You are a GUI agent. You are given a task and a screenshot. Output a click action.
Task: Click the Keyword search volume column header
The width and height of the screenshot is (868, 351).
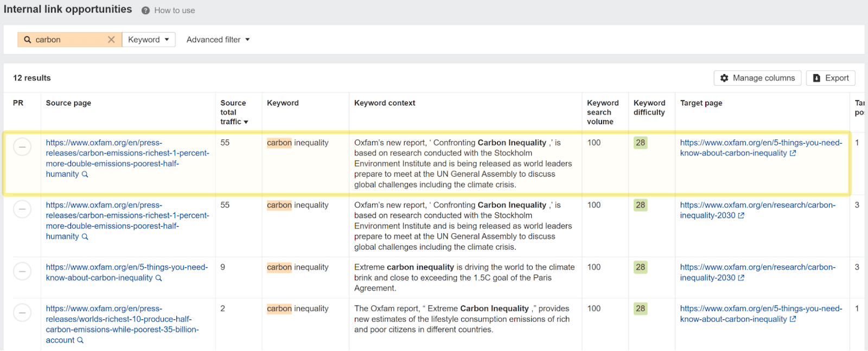pyautogui.click(x=602, y=112)
